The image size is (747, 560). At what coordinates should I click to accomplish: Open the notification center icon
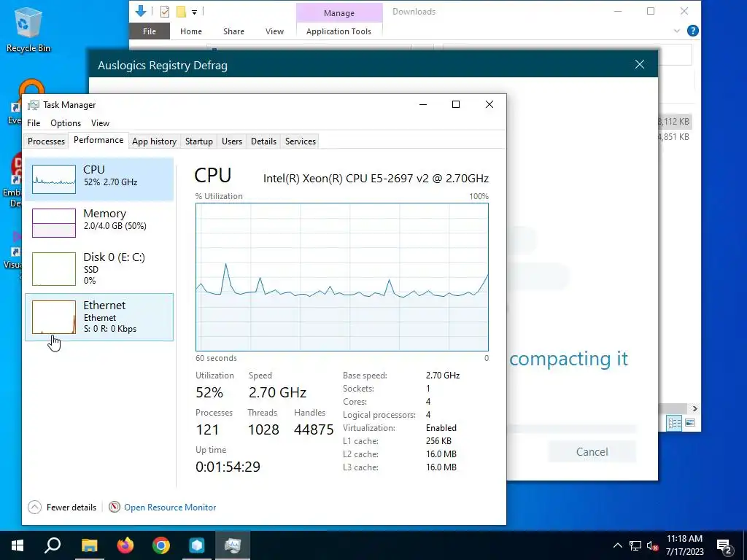pos(724,545)
